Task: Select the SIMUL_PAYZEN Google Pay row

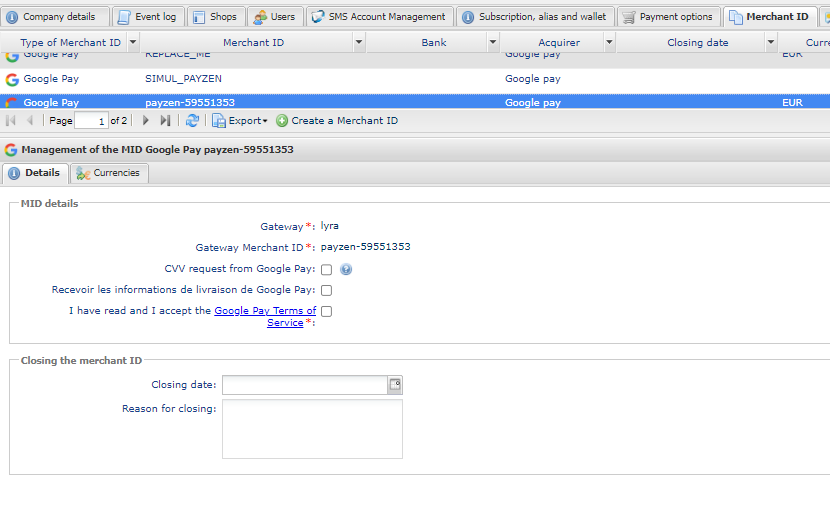Action: coord(415,79)
